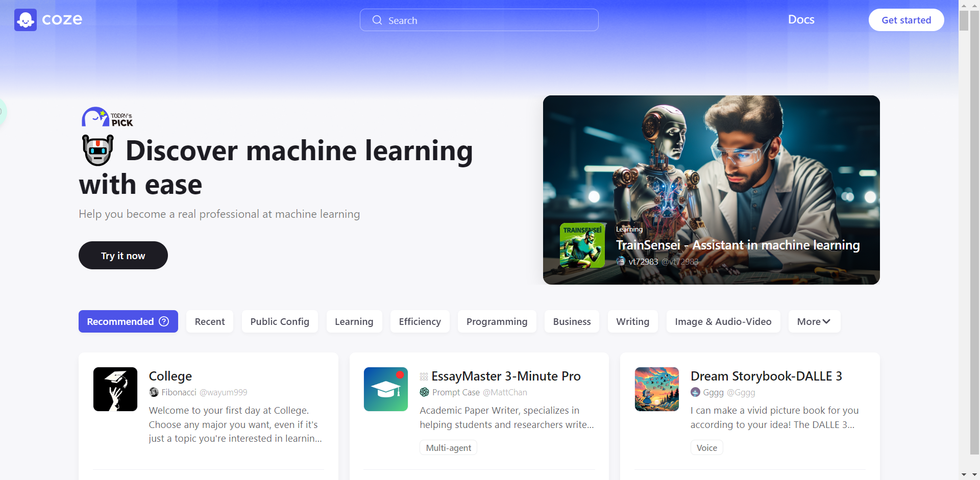Open the EssayMaster graduation cap icon
The image size is (980, 480).
coord(386,389)
